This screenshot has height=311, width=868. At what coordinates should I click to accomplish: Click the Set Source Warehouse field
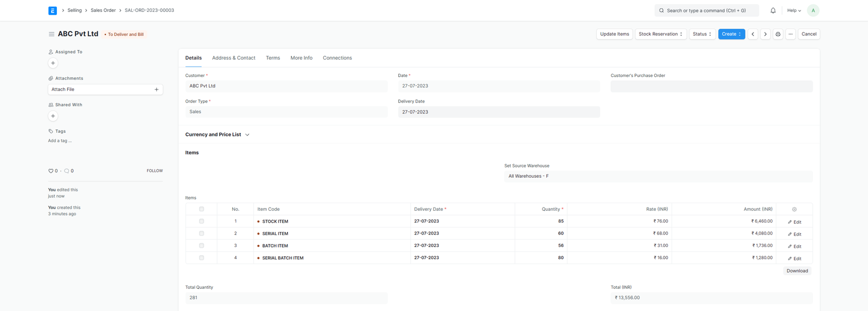pos(658,176)
